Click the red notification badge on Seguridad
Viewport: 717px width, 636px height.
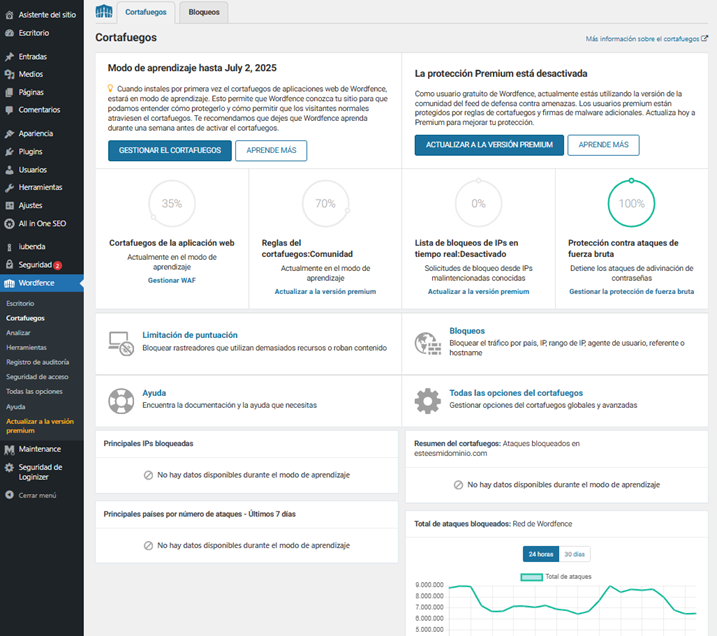click(x=58, y=266)
